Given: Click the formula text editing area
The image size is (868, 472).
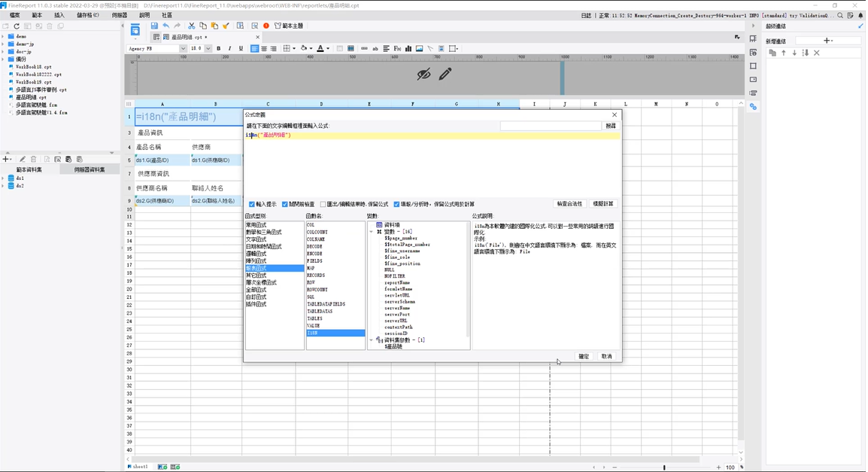Looking at the screenshot, I should coord(432,165).
